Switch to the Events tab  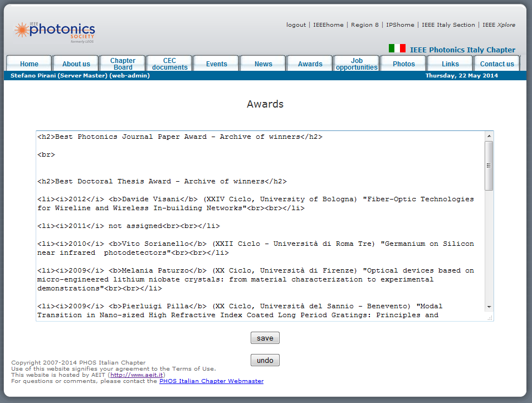click(x=217, y=64)
